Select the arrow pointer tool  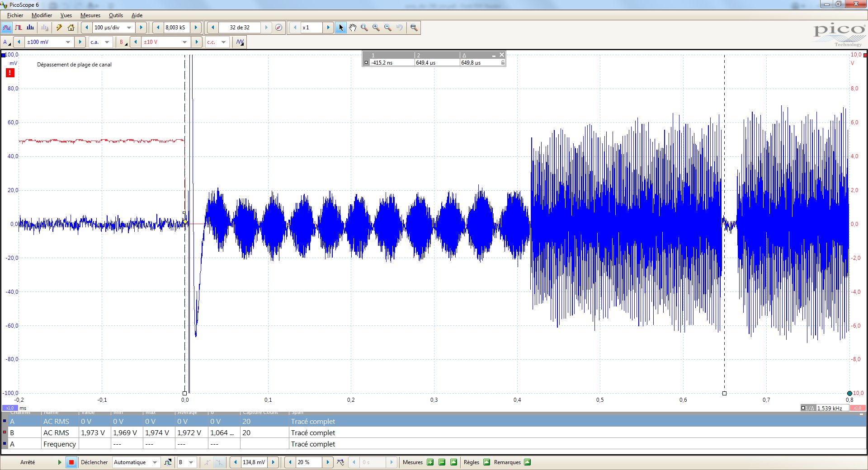click(x=341, y=28)
